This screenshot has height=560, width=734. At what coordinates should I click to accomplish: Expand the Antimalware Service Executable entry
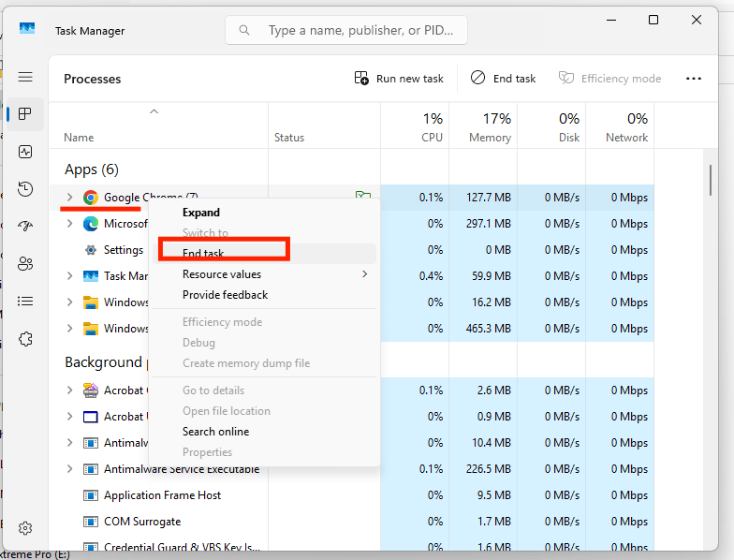click(x=69, y=468)
